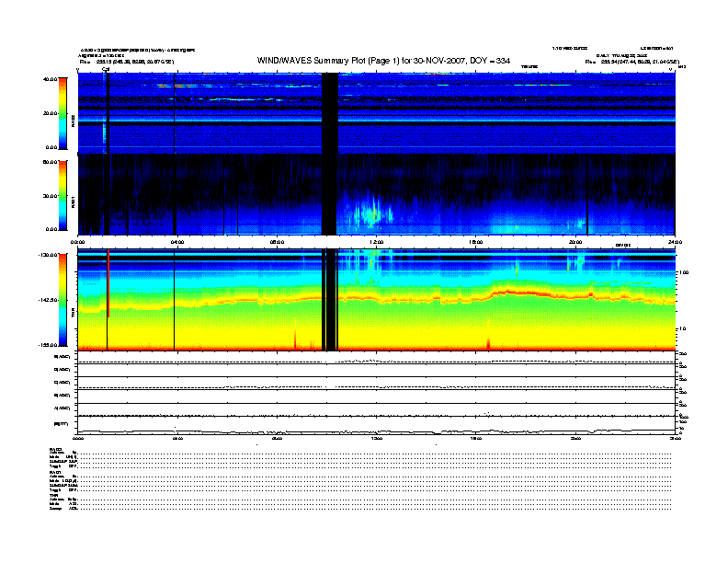Click the -142.50 label on TNR color scale
Image resolution: width=728 pixels, height=563 pixels.
click(48, 300)
